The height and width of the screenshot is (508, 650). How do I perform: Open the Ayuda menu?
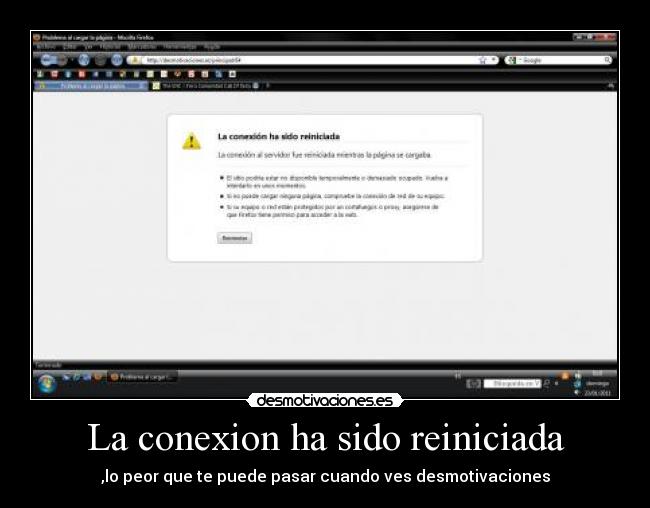tap(212, 46)
